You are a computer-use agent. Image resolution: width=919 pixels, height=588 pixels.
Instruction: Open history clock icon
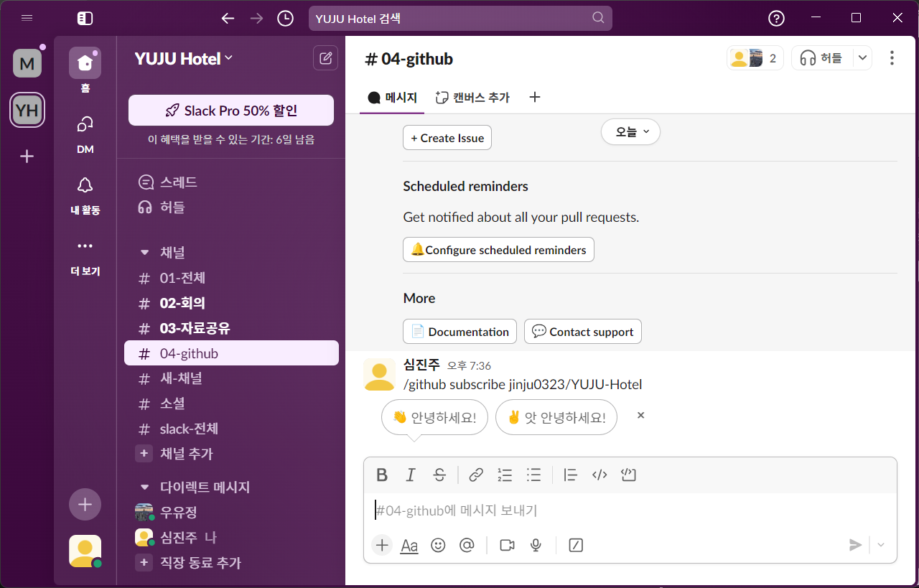pos(285,19)
